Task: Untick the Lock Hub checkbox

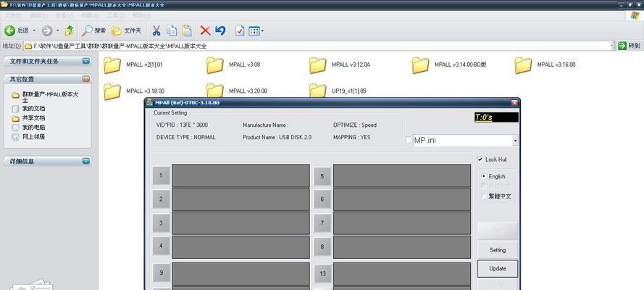Action: [480, 159]
